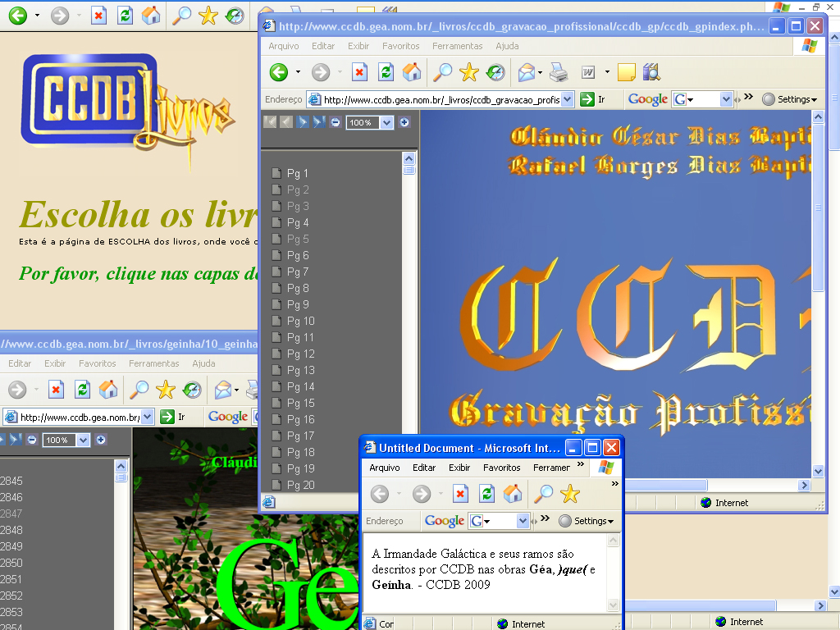This screenshot has width=840, height=630.
Task: Open the 100% zoom dropdown in Gravação viewer
Action: [x=386, y=122]
